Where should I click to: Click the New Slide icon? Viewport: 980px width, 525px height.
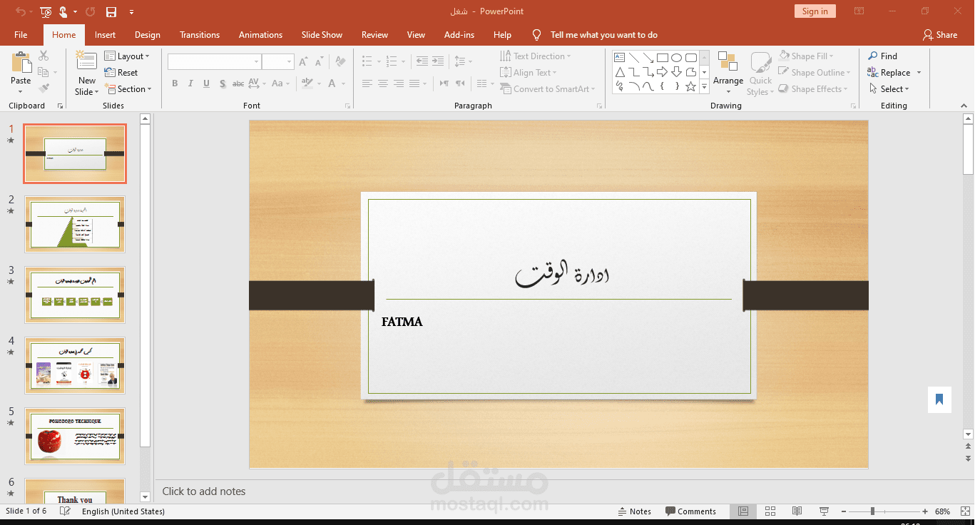click(86, 62)
